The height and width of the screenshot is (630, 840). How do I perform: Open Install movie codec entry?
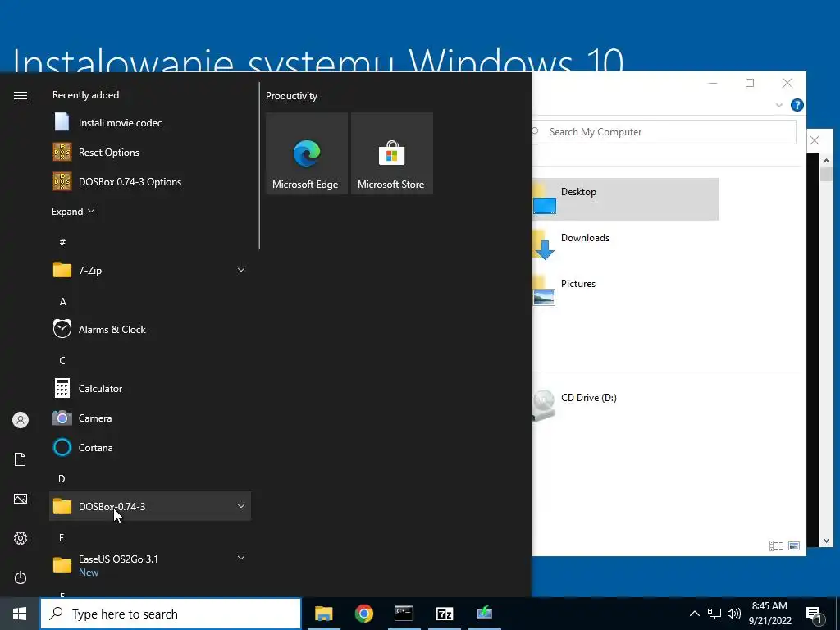(x=150, y=123)
